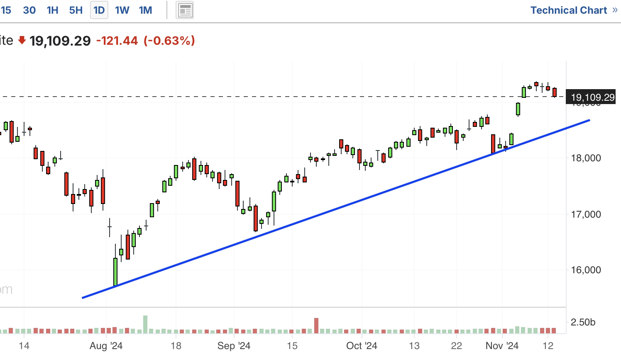Switch to the 1M timeframe
The width and height of the screenshot is (621, 364).
click(x=145, y=10)
